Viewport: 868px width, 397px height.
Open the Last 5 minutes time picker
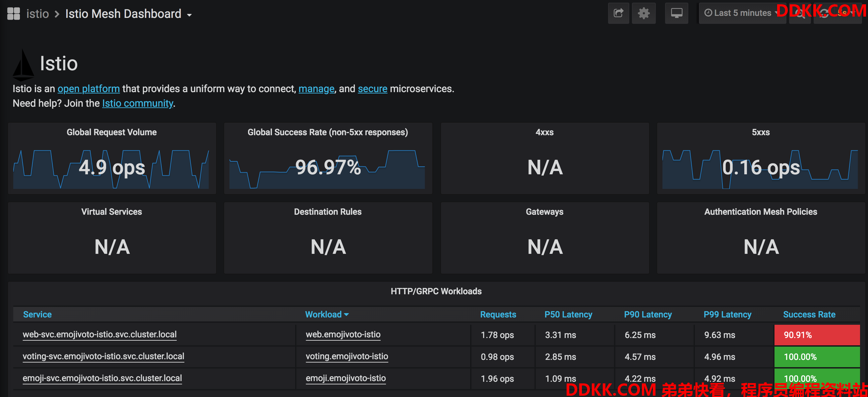pos(742,14)
